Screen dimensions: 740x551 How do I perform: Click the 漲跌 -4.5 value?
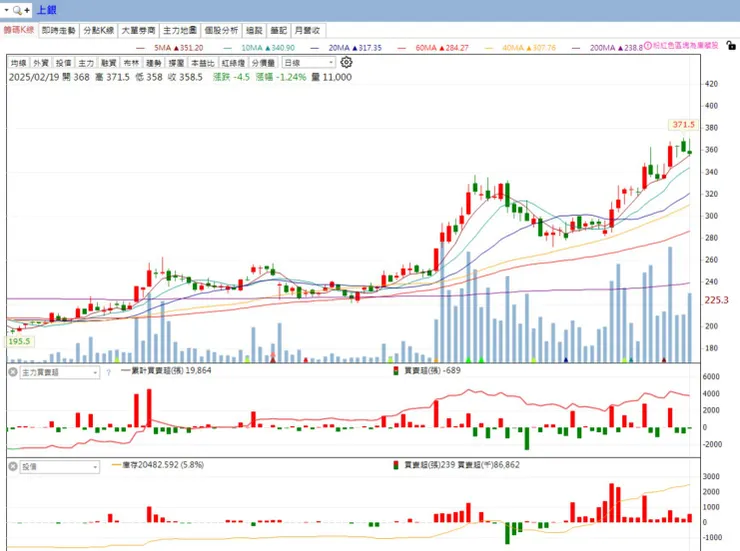pos(231,77)
